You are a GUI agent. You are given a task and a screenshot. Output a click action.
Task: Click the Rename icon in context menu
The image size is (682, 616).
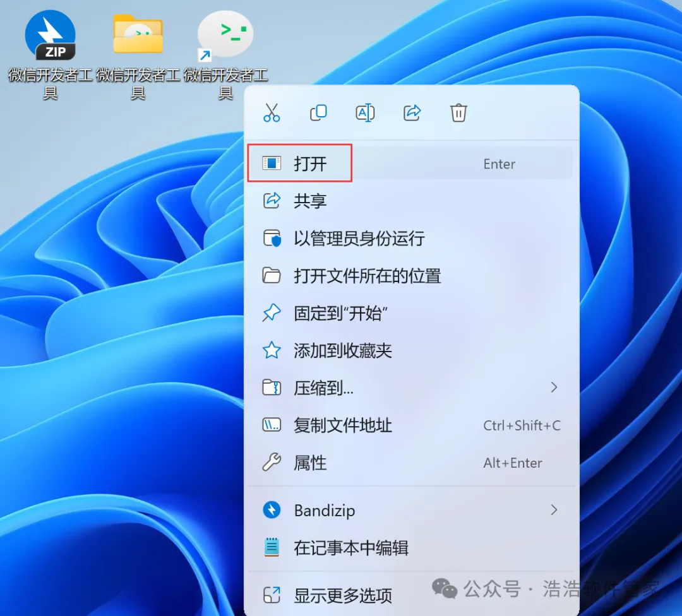pyautogui.click(x=365, y=113)
